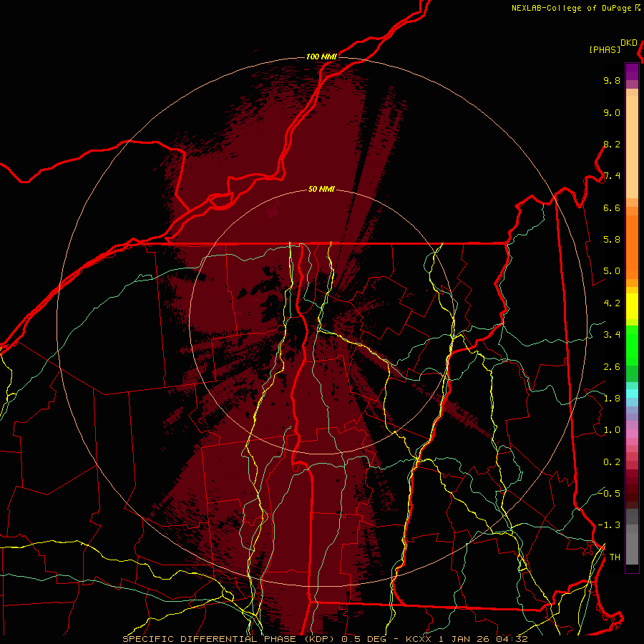The width and height of the screenshot is (644, 644).
Task: Click the 3.4 legend value
Action: pos(612,335)
